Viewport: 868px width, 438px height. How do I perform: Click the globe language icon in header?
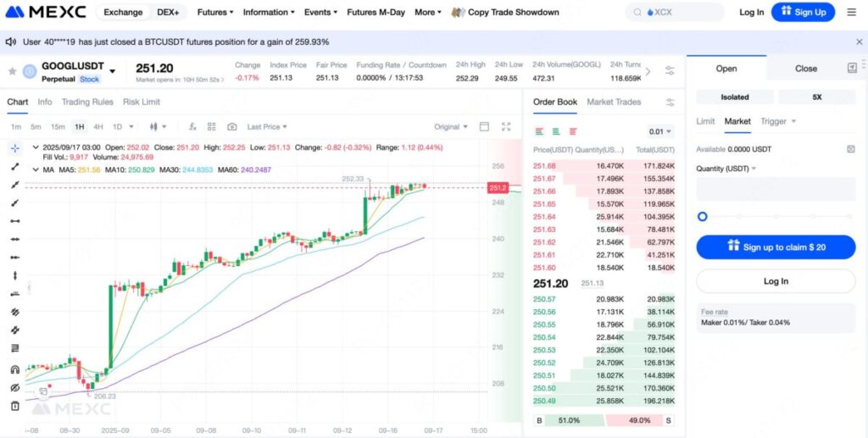point(850,12)
